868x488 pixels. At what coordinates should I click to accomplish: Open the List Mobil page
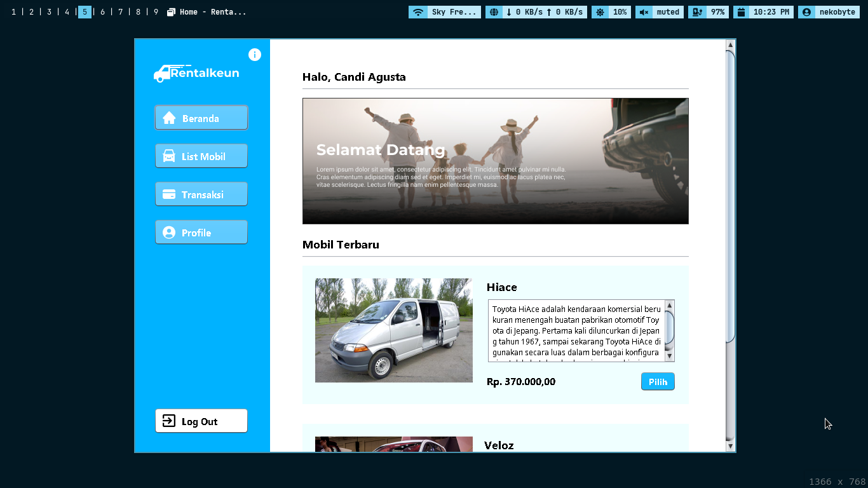point(201,156)
